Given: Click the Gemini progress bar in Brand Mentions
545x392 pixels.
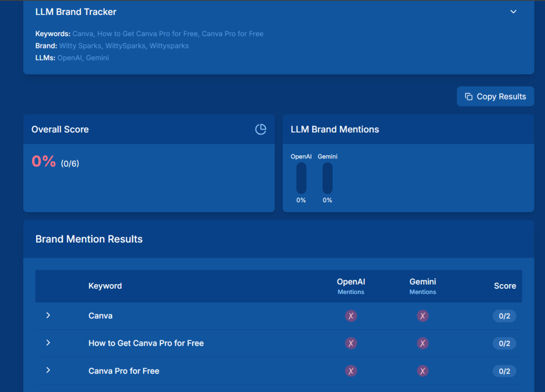Looking at the screenshot, I should point(327,178).
